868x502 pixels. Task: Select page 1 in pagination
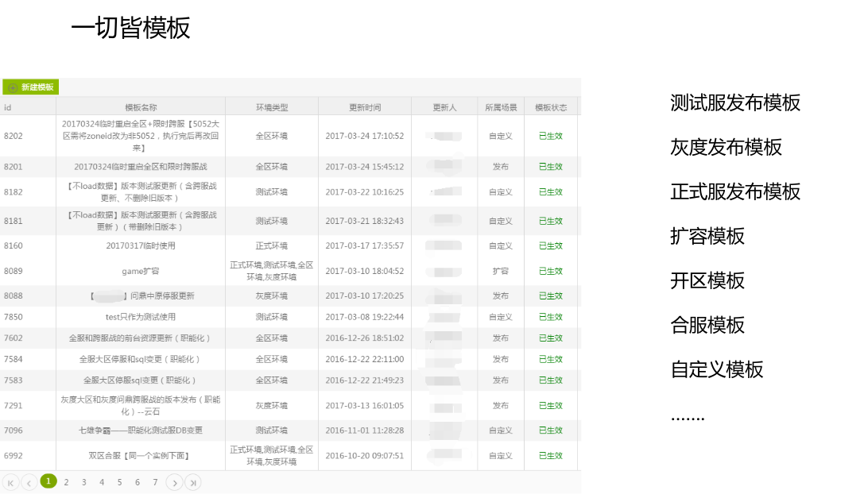(48, 481)
